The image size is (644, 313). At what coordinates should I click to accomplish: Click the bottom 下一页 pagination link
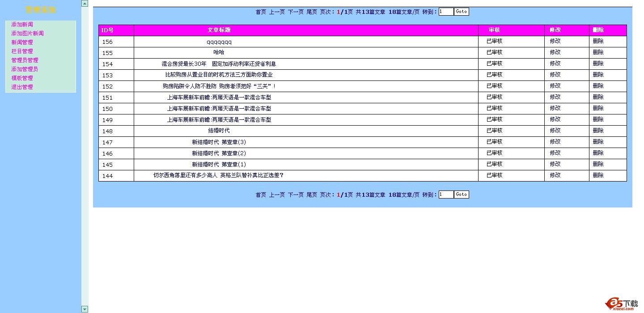click(296, 195)
